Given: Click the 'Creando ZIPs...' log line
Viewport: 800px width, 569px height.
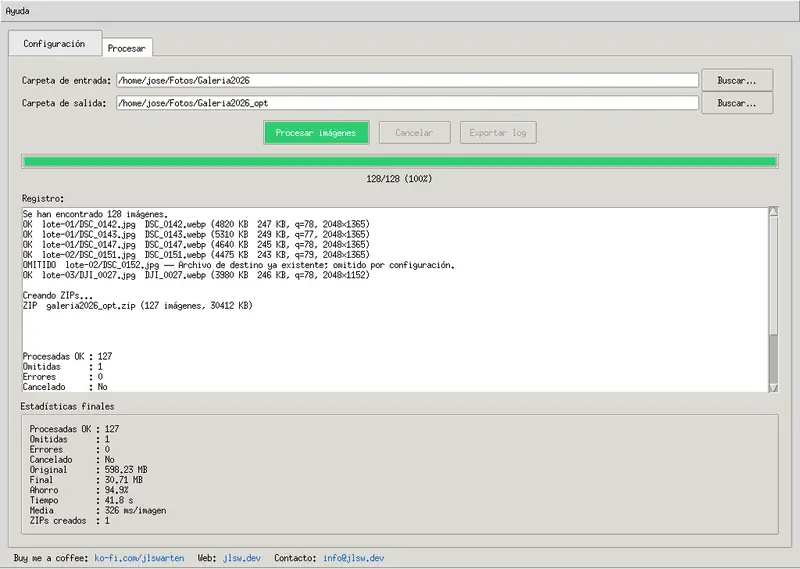Looking at the screenshot, I should (58, 295).
